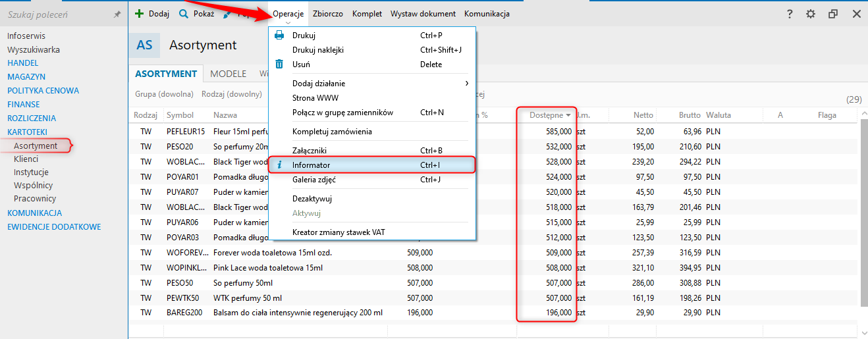Screen dimensions: 868x339
Task: Select row PEFLEUR15 symbol cell
Action: point(186,131)
